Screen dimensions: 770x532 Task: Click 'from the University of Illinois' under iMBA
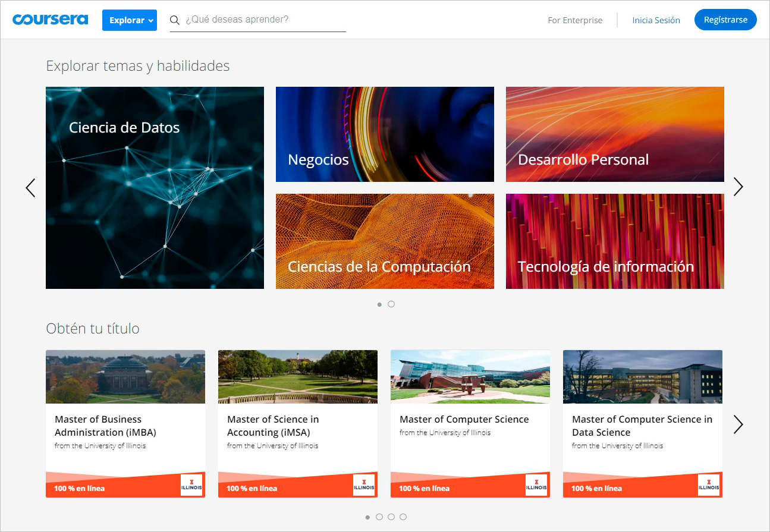pos(100,446)
